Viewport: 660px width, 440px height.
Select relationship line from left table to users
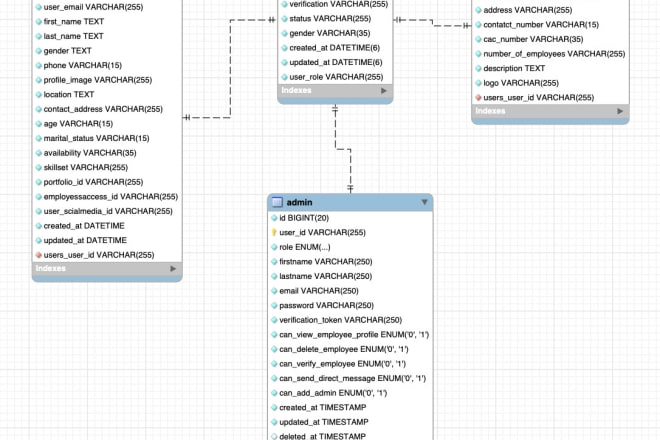coord(230,67)
